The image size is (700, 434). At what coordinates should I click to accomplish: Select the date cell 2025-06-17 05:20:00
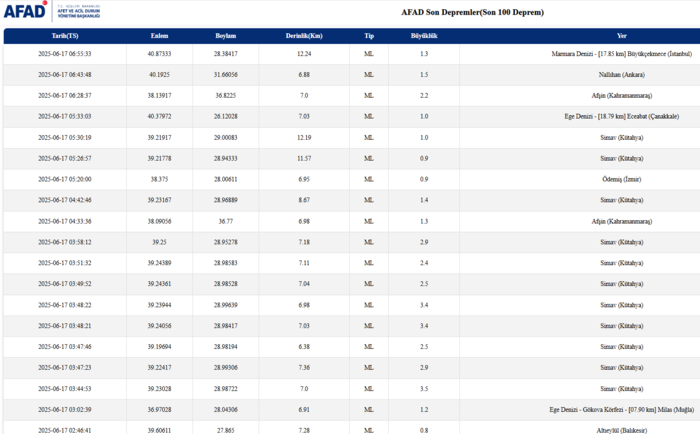point(65,179)
